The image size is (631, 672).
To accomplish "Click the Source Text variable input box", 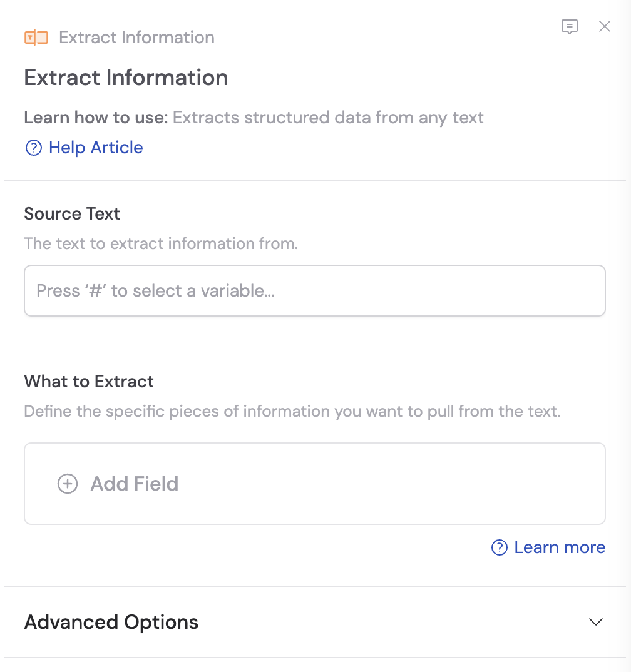I will (315, 290).
